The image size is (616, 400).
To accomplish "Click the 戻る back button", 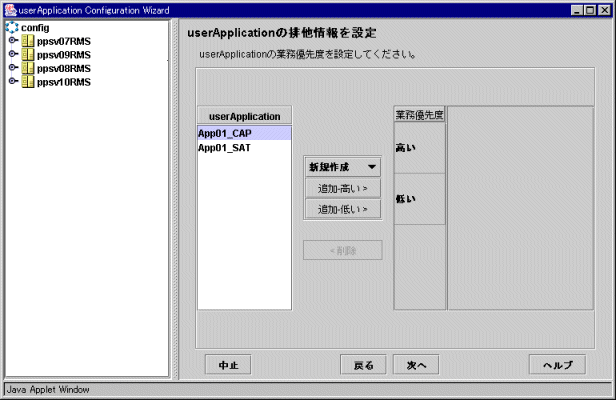I will click(x=363, y=365).
